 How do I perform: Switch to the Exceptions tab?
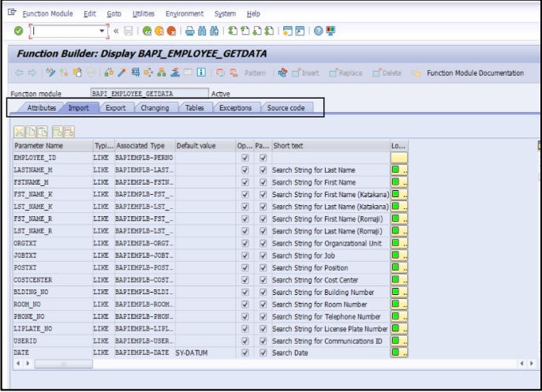click(235, 108)
